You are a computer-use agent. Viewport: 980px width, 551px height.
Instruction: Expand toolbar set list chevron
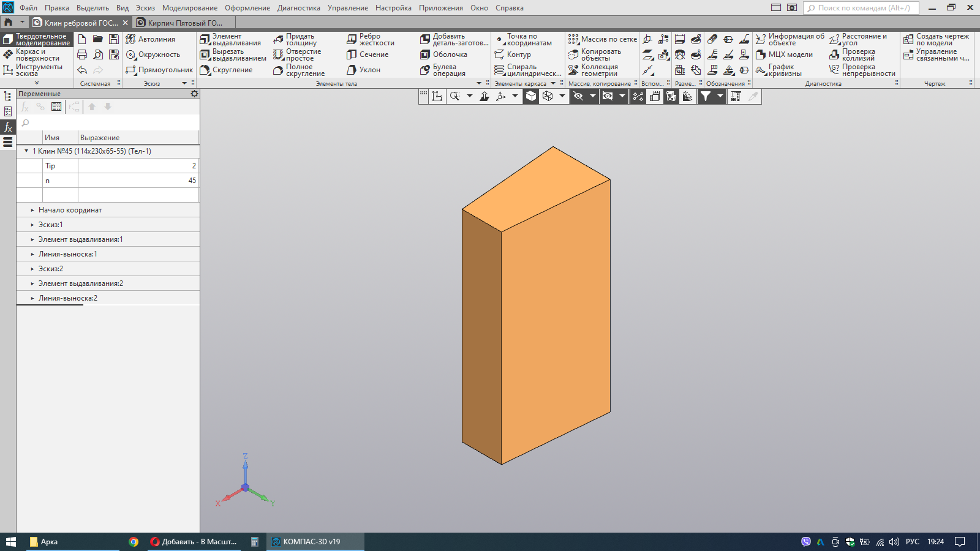pyautogui.click(x=37, y=83)
